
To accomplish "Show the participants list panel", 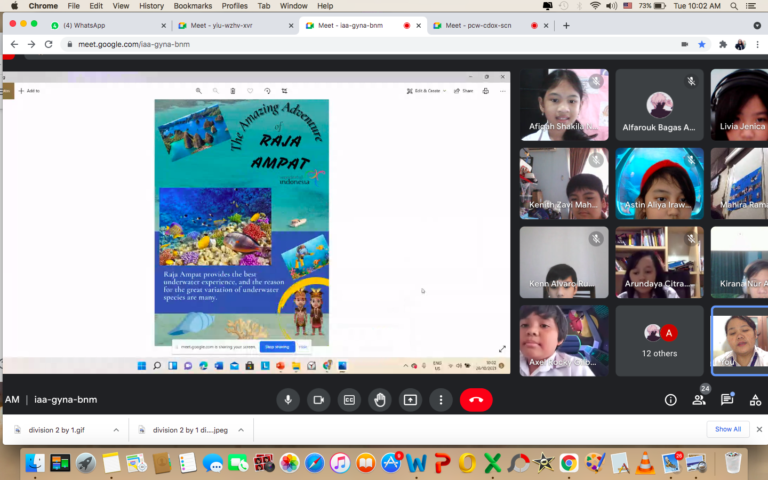I will [700, 399].
